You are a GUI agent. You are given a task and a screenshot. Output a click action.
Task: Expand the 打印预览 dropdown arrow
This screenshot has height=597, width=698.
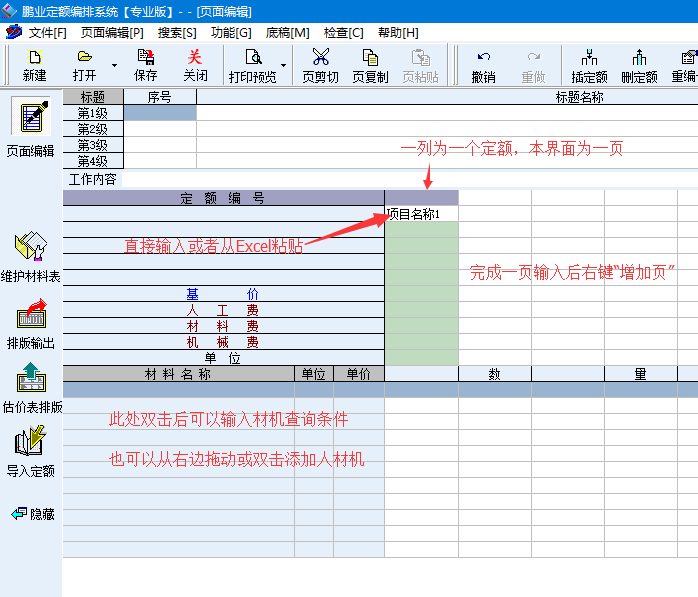(284, 65)
